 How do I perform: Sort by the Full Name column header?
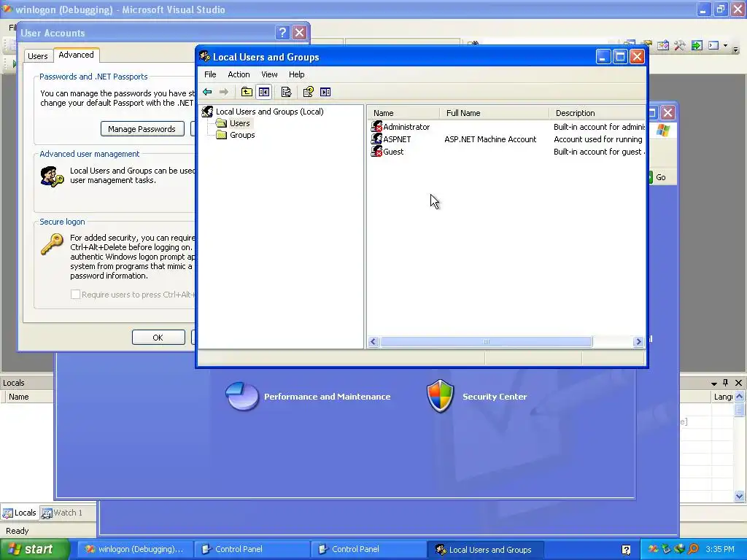point(494,113)
